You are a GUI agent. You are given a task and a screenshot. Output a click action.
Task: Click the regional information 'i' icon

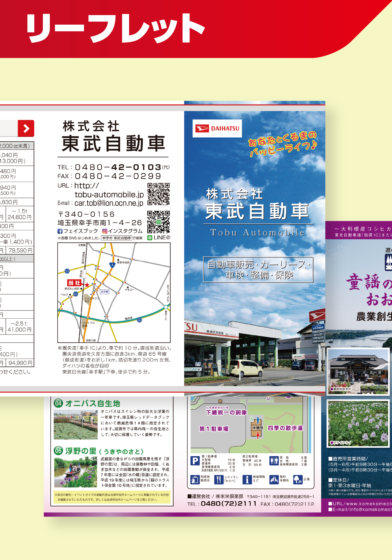[x=247, y=480]
